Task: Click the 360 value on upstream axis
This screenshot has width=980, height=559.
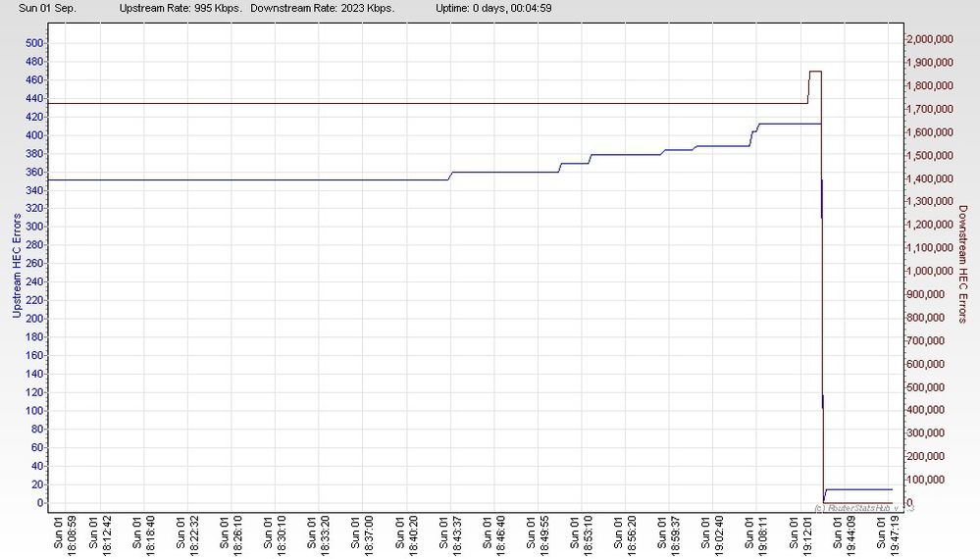Action: 34,172
